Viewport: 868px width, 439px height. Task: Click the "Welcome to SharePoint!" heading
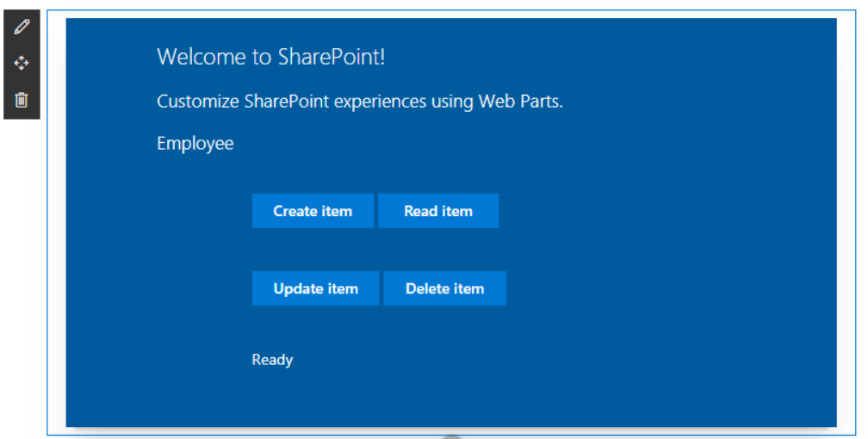point(270,58)
